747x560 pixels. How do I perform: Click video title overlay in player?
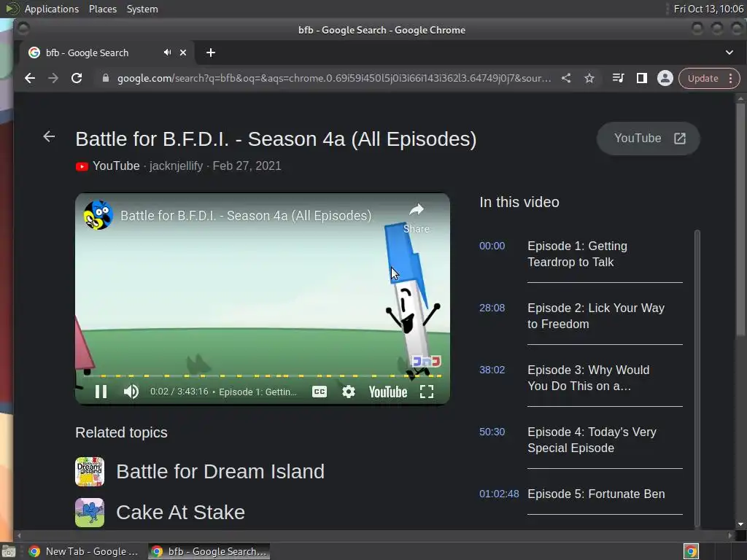[246, 216]
